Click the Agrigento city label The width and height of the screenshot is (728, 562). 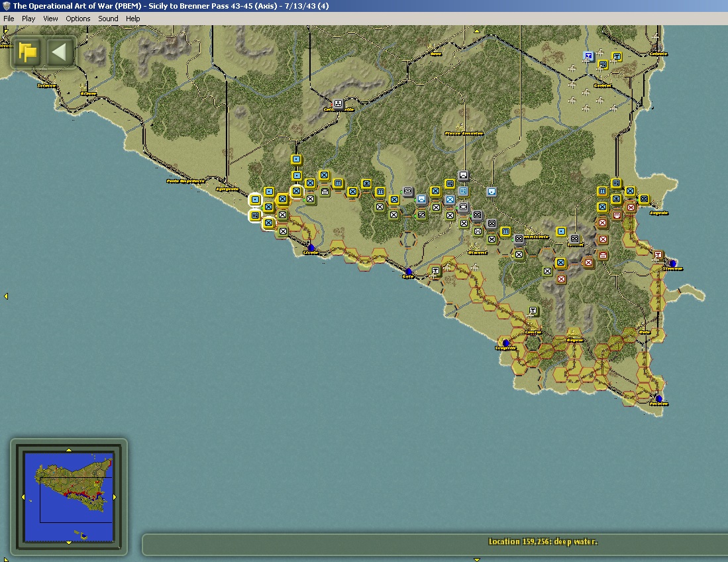pos(227,189)
